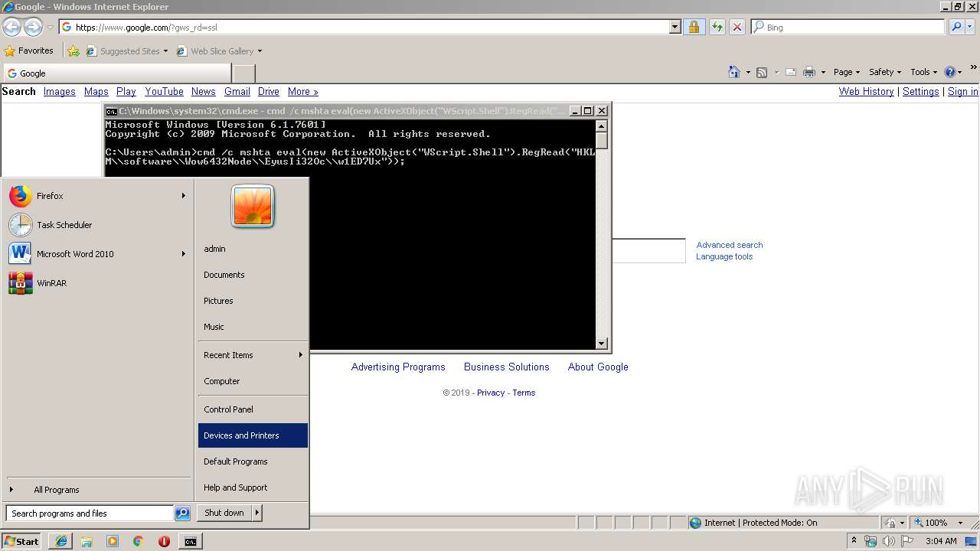Open the Sign in link
This screenshot has height=551, width=980.
[962, 91]
